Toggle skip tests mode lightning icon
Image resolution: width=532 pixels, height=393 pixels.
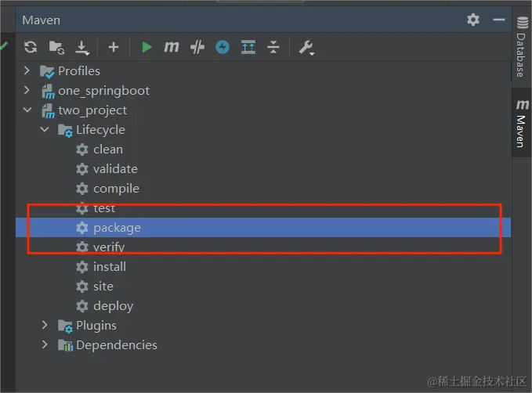point(223,47)
